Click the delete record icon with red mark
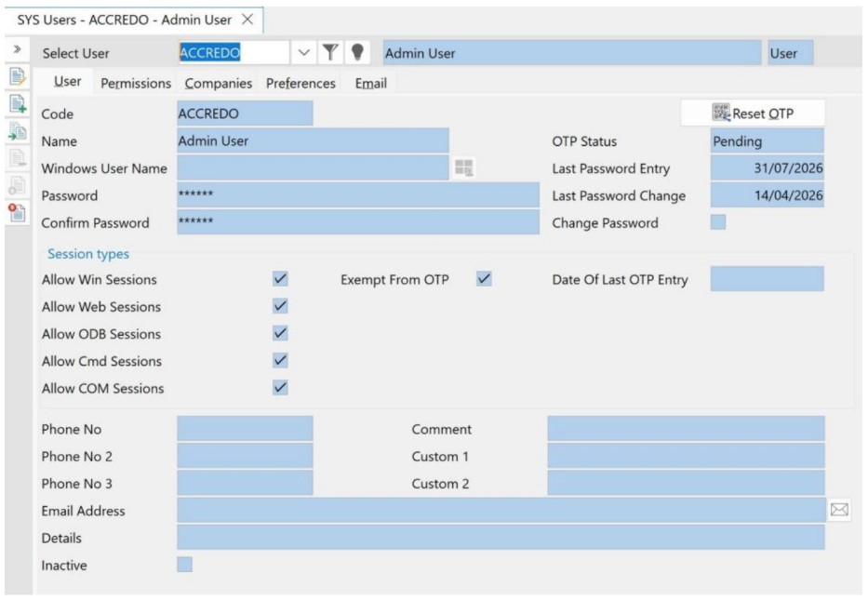Image resolution: width=868 pixels, height=600 pixels. (x=17, y=213)
